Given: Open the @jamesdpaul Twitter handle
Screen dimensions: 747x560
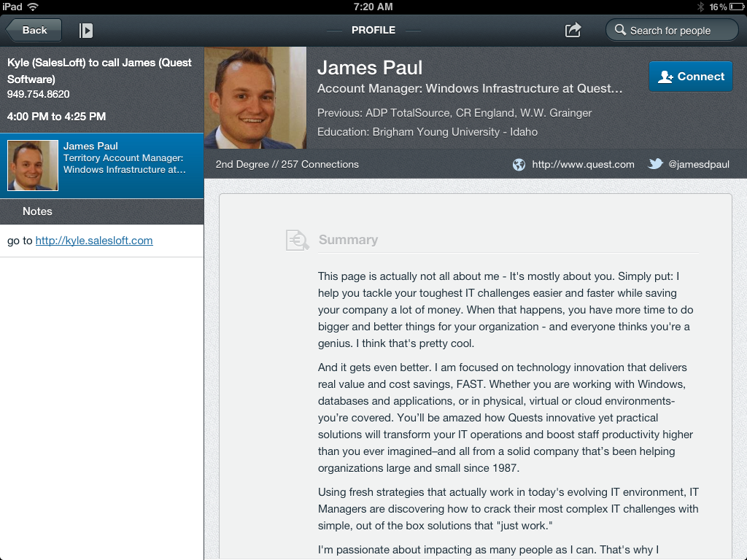Looking at the screenshot, I should click(699, 165).
